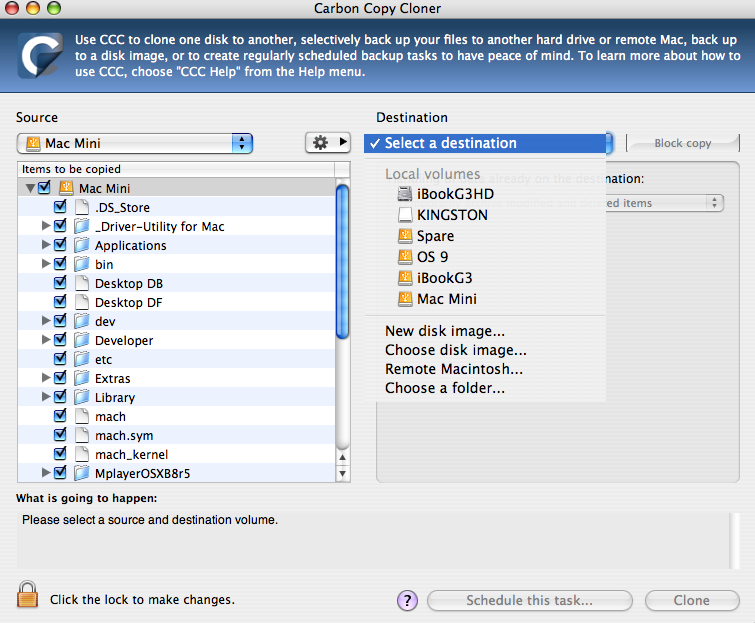Select Remote Macintosh... option
The image size is (755, 623).
point(485,369)
